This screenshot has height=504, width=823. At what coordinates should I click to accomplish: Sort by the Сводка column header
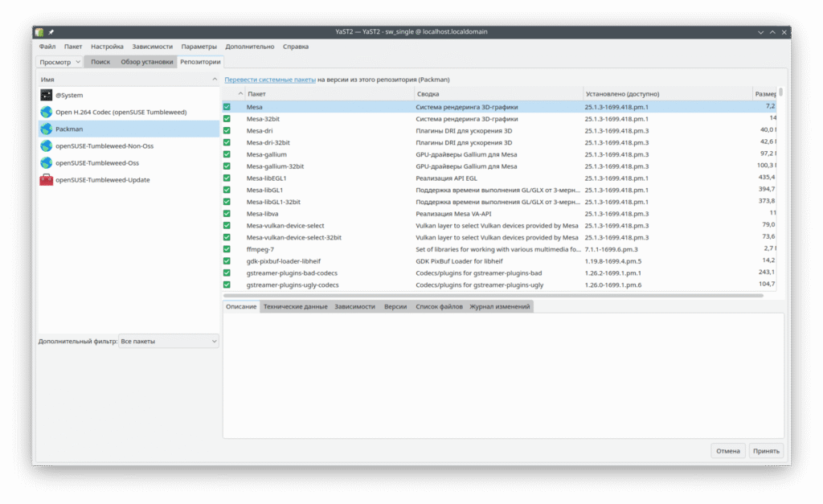[x=498, y=94]
